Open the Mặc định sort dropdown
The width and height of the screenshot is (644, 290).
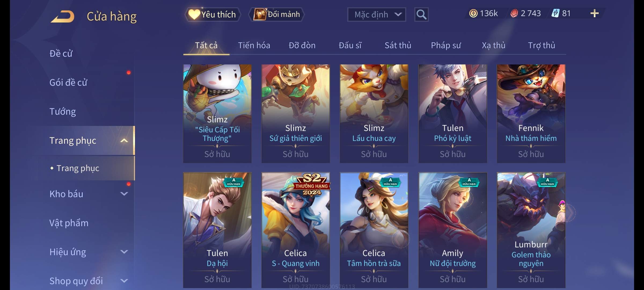pos(376,15)
